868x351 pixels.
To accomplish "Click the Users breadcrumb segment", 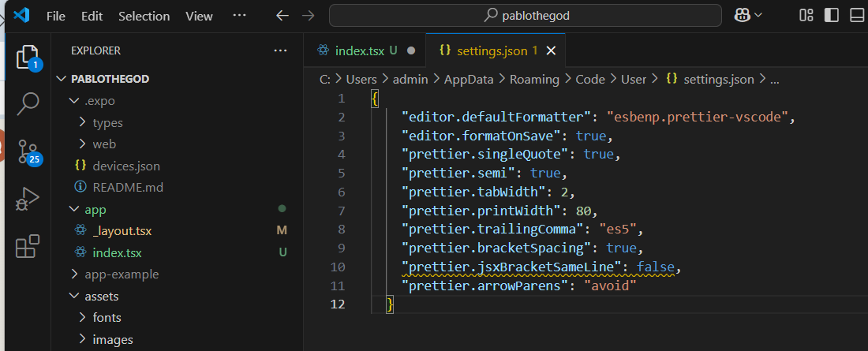I will tap(361, 79).
